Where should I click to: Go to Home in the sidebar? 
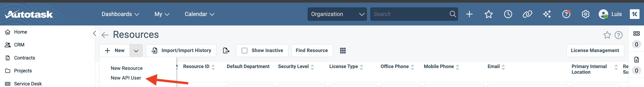[20, 32]
